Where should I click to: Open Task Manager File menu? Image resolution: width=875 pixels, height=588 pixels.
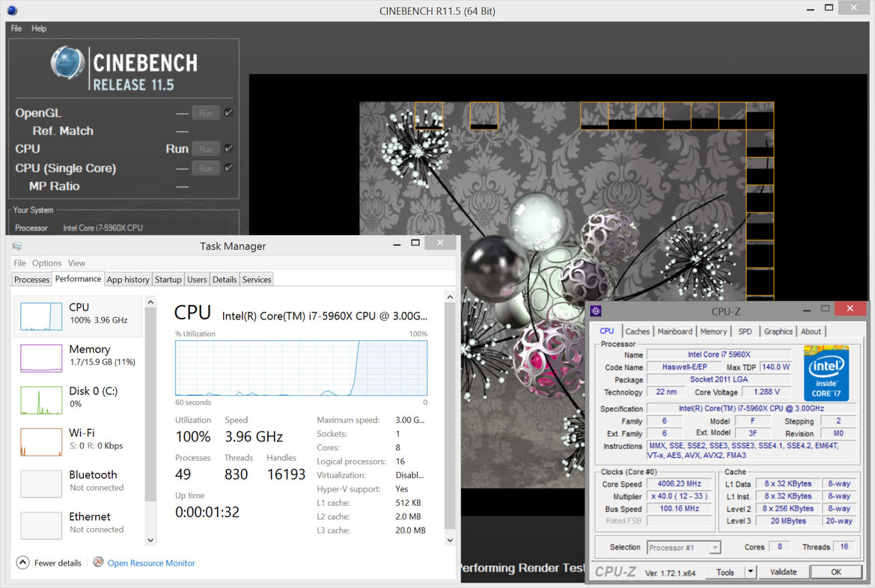[19, 263]
